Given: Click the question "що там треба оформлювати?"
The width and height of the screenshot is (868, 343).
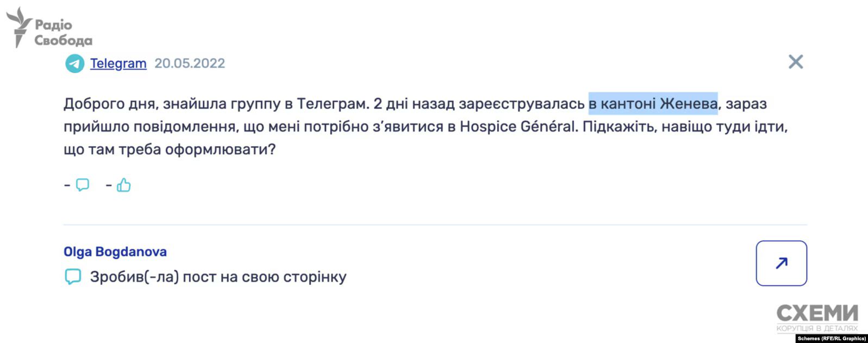Looking at the screenshot, I should [170, 149].
